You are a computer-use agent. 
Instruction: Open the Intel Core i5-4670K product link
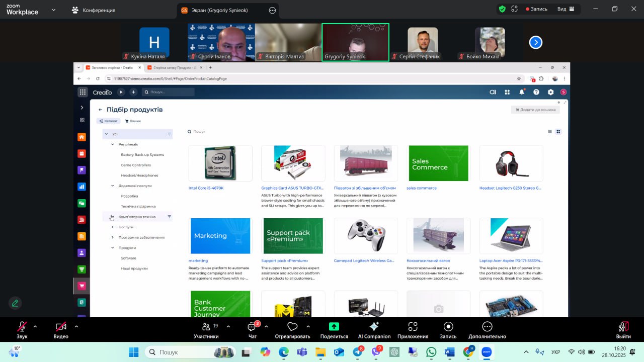(206, 188)
